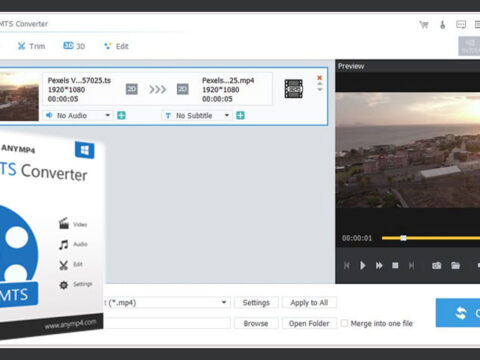Click the destination folder path field
Image resolution: width=480 pixels, height=360 pixels.
pos(166,323)
